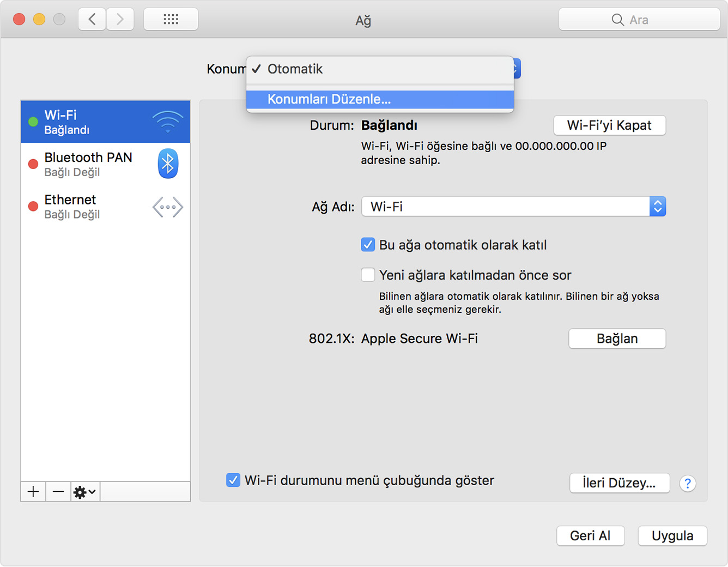728x567 pixels.
Task: Click the Ara search field
Action: (639, 20)
